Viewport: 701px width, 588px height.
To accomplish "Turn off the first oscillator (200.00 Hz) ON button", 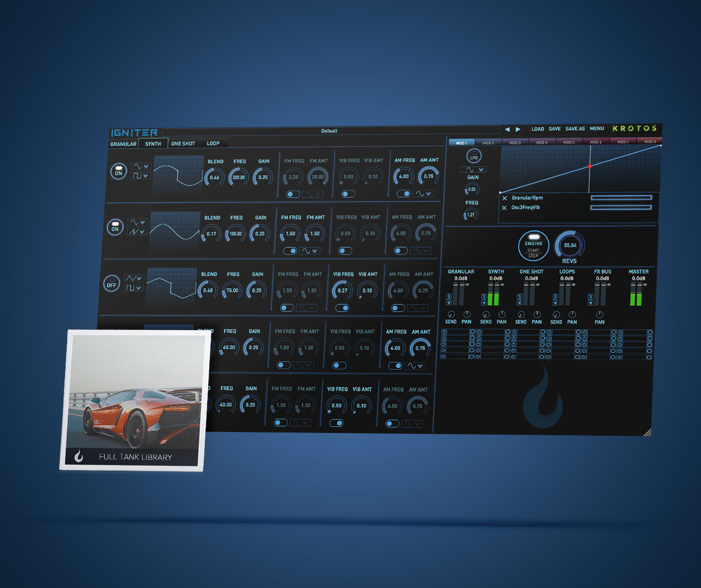I will coord(119,171).
